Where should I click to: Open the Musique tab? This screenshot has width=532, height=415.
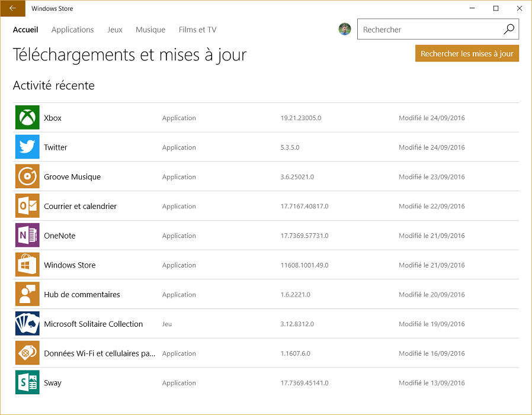point(150,30)
